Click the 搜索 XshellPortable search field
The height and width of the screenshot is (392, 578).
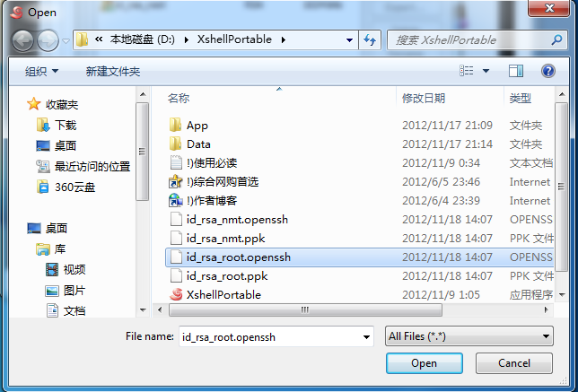point(470,39)
